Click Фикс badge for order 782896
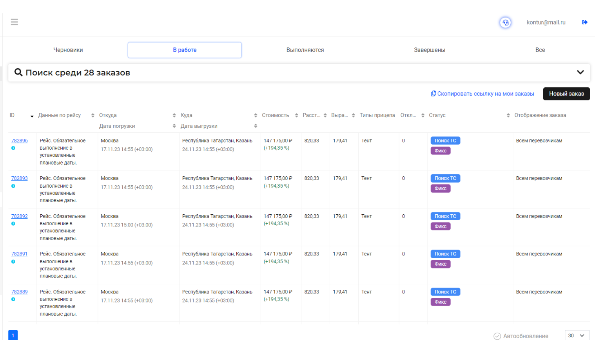The height and width of the screenshot is (364, 595). (441, 151)
